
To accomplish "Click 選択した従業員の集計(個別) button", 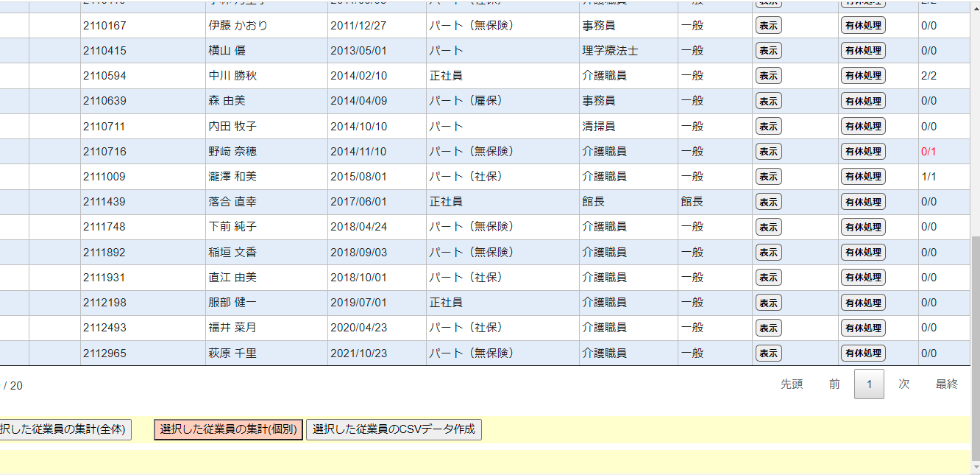I will [228, 429].
